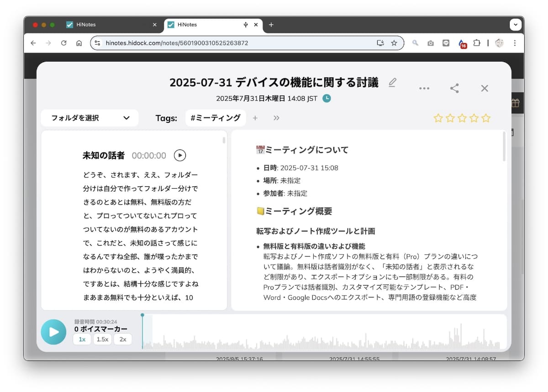Image resolution: width=548 pixels, height=392 pixels.
Task: Give the note a five-star rating
Action: tap(485, 118)
